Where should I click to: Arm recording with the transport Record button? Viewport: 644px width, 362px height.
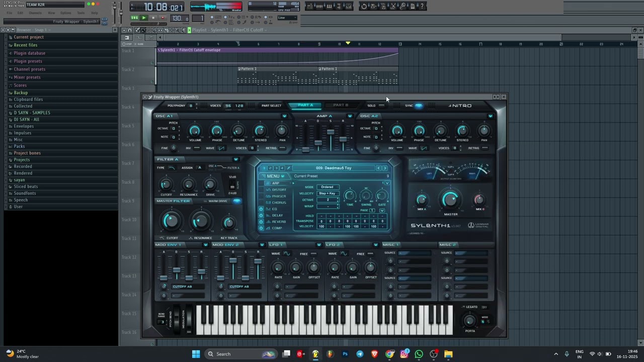[x=162, y=18]
